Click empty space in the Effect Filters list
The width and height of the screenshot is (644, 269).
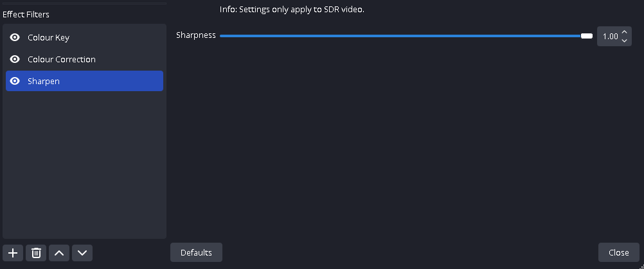coord(84,164)
